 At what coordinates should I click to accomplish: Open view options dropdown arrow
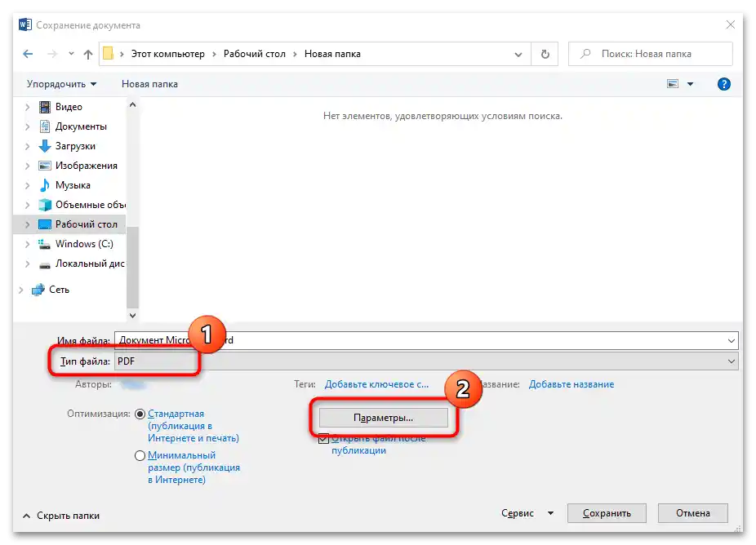tap(691, 84)
